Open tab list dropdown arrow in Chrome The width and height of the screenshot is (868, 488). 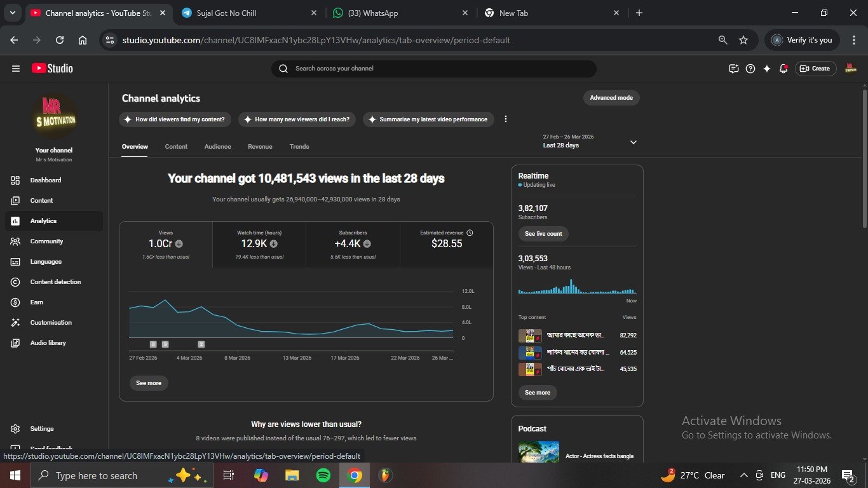point(12,13)
